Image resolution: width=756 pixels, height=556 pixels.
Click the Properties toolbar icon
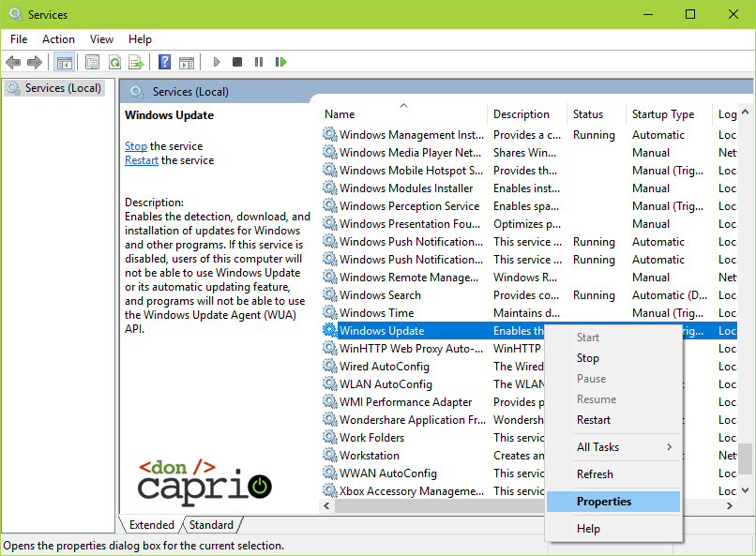coord(92,62)
